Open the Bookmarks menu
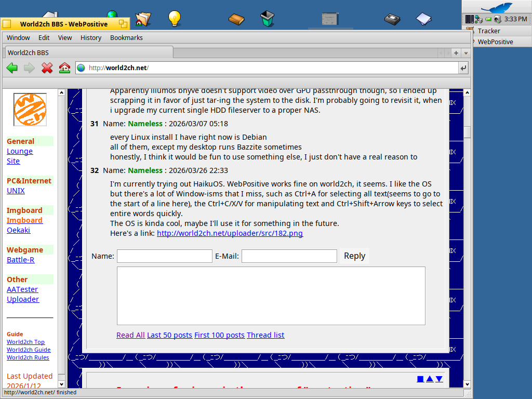Screen dimensions: 532x399 [126, 37]
